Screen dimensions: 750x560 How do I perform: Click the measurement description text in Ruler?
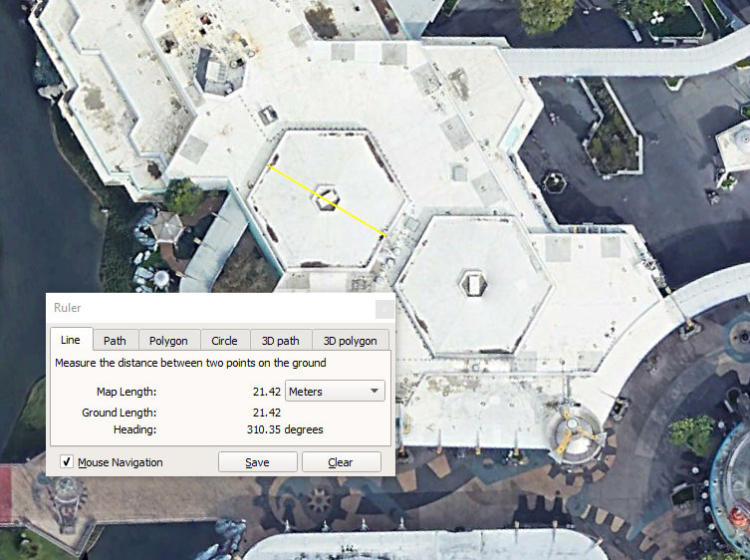point(190,363)
